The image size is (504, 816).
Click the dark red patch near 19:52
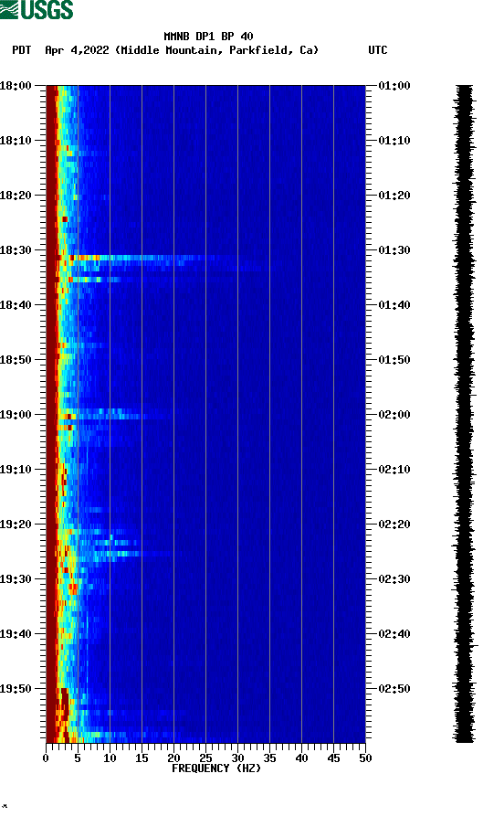64,704
